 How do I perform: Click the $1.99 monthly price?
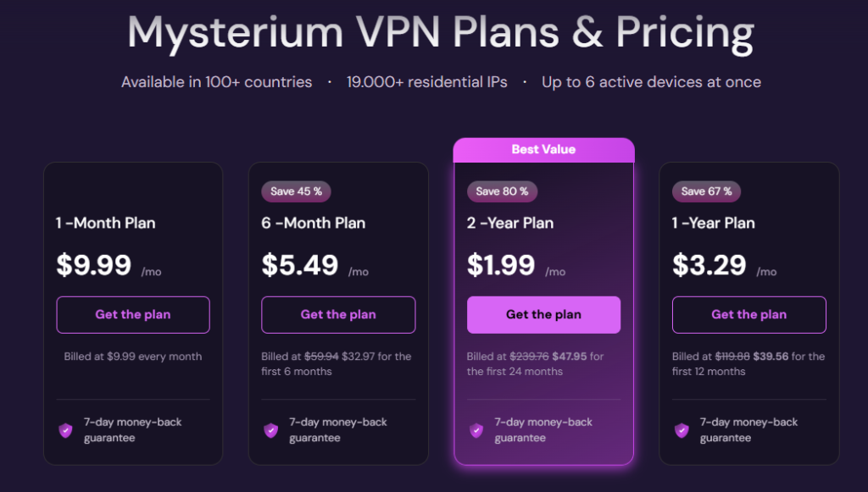499,264
